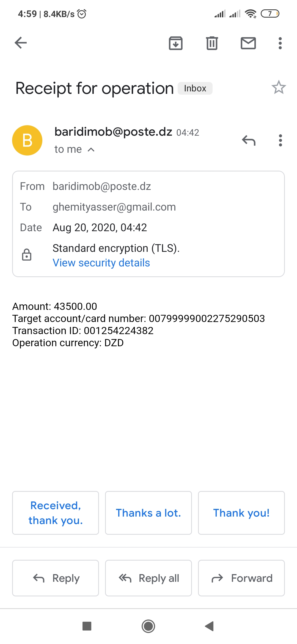The height and width of the screenshot is (644, 297).
Task: Tap the Reply button at bottom
Action: point(56,578)
